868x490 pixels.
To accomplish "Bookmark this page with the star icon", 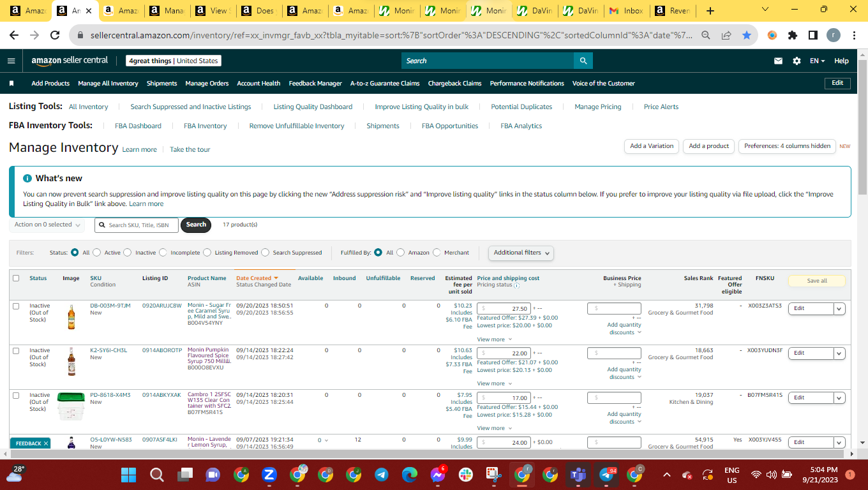I will (x=747, y=35).
